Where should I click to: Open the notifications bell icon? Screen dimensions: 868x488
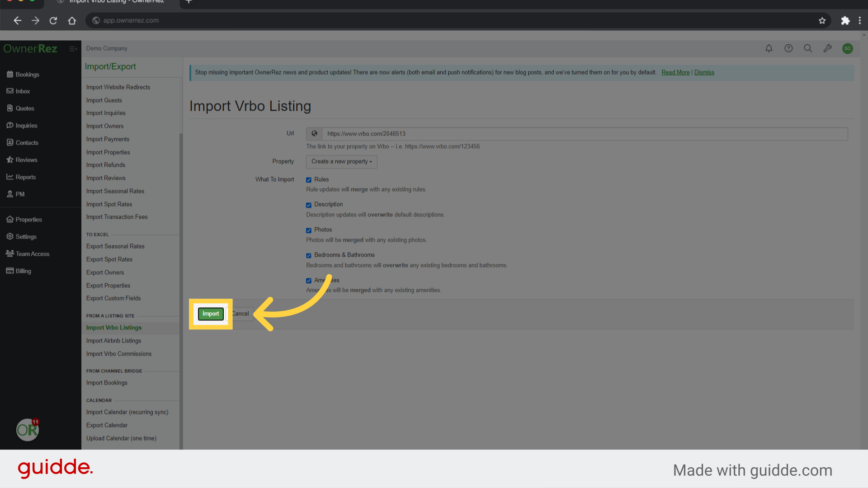pos(769,48)
